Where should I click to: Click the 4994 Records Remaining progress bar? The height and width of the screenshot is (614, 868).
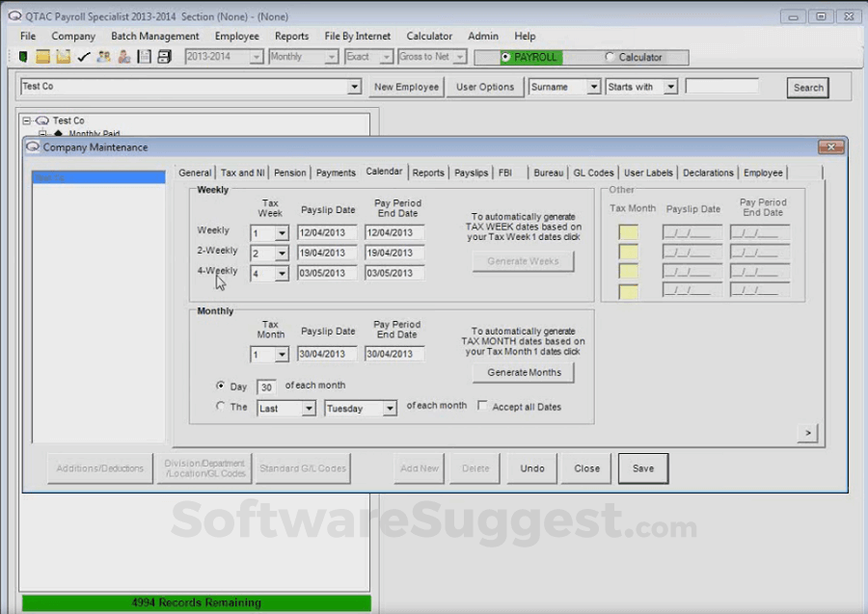(197, 602)
